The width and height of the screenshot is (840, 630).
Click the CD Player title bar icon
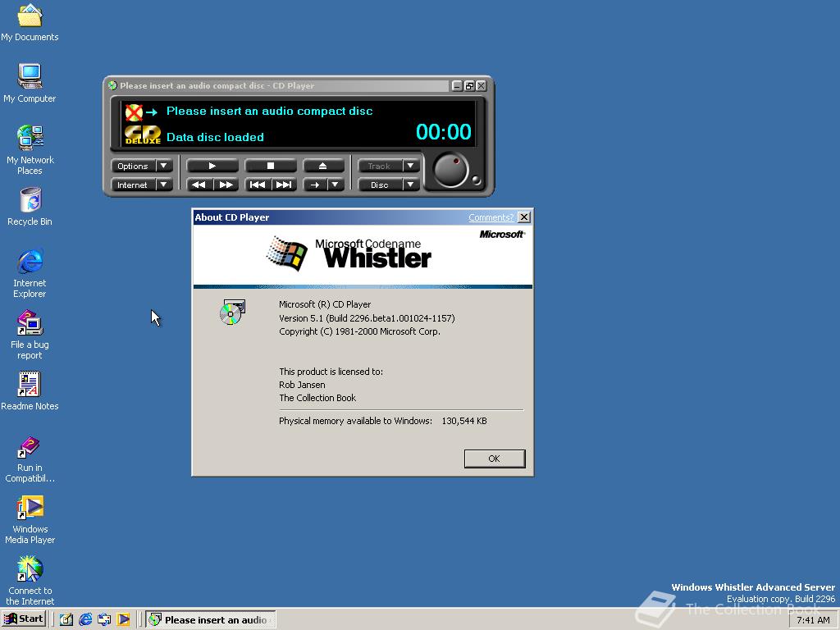pyautogui.click(x=112, y=85)
